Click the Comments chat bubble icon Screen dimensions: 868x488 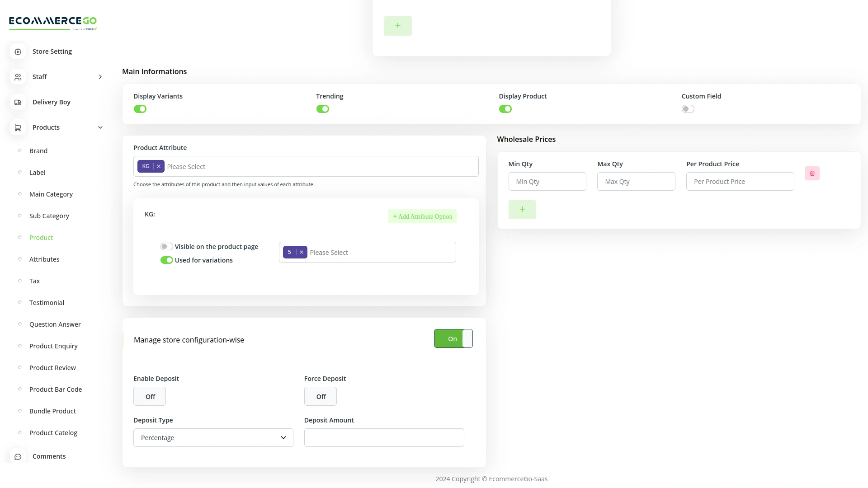(x=18, y=456)
